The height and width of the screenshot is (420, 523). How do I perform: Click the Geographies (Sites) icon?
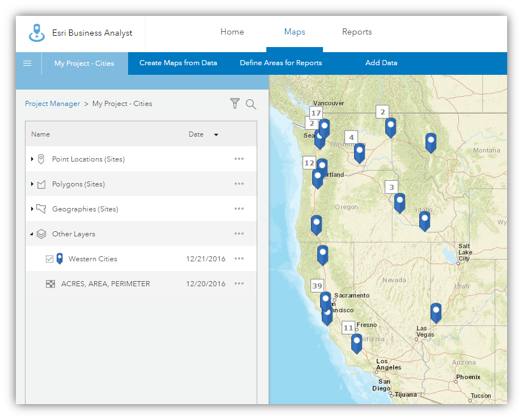[41, 209]
